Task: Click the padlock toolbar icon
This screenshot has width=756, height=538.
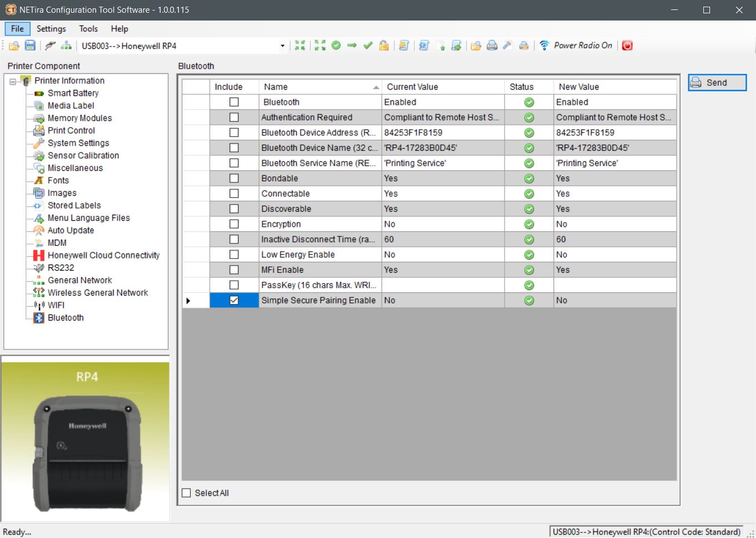Action: 383,45
